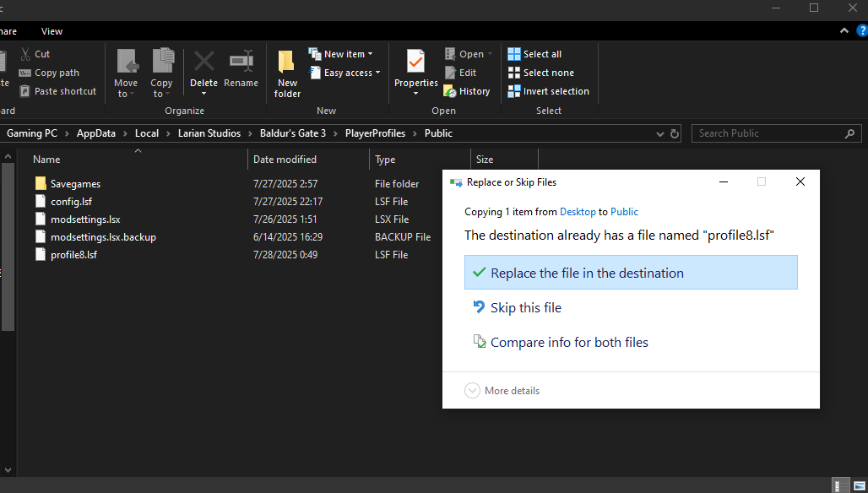Select the Savegames folder
The image size is (868, 493).
point(75,183)
